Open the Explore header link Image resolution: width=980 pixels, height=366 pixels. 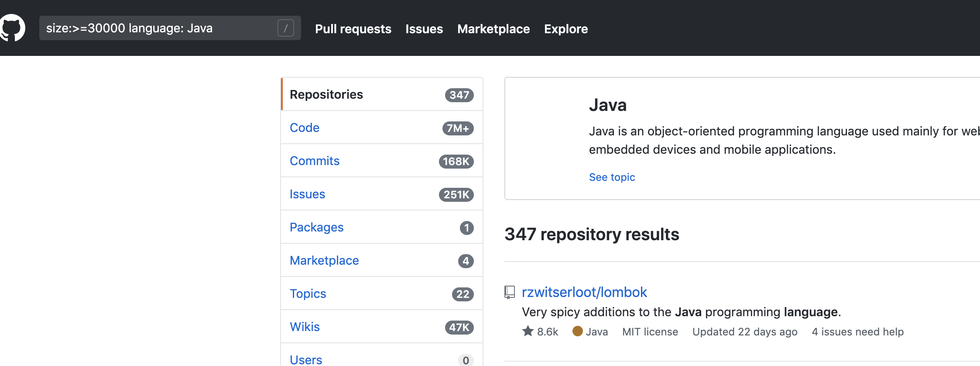[566, 29]
